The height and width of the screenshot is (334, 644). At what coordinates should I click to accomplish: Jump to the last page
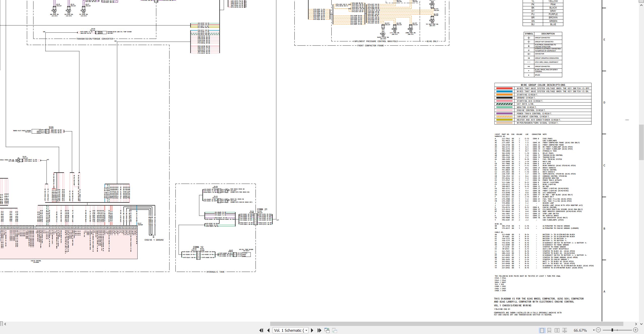point(319,330)
